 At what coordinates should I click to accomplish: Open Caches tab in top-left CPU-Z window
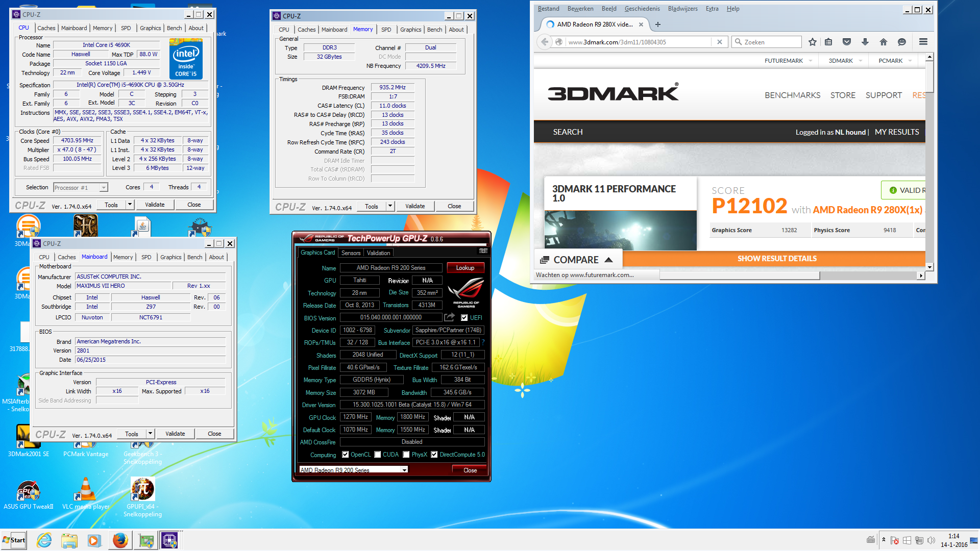46,28
